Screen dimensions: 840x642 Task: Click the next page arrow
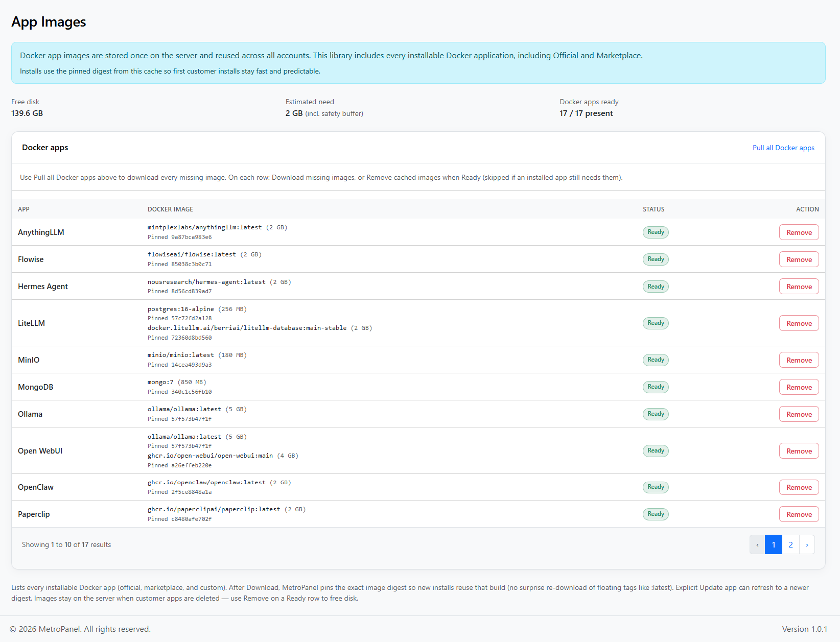coord(807,544)
